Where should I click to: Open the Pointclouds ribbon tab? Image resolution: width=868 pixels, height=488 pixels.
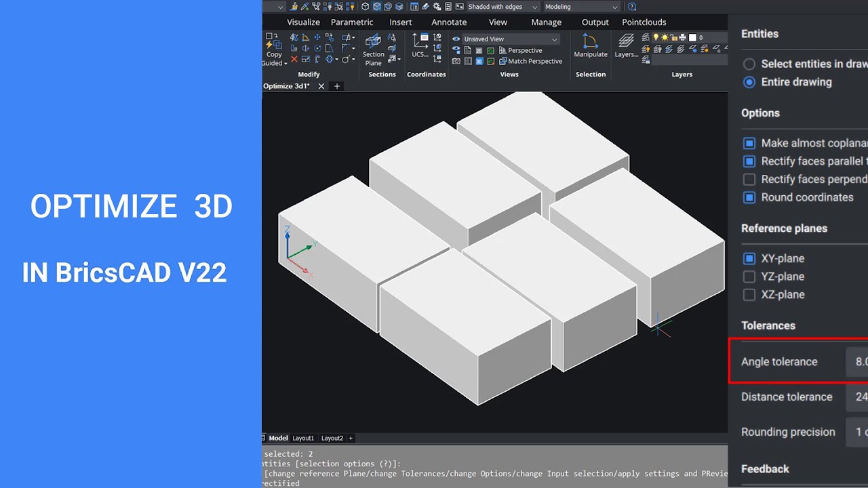click(644, 22)
